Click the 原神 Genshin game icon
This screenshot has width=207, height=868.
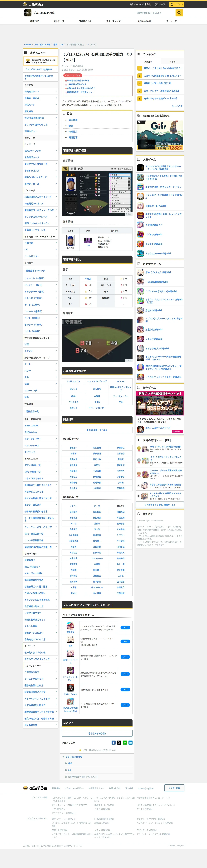point(140,272)
